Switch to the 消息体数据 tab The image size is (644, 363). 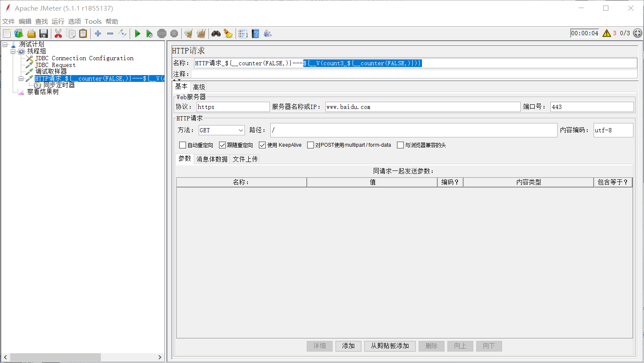(212, 159)
